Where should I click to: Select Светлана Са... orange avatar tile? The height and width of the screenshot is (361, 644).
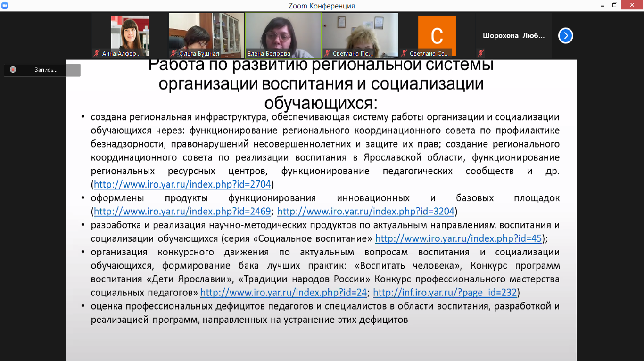click(437, 35)
